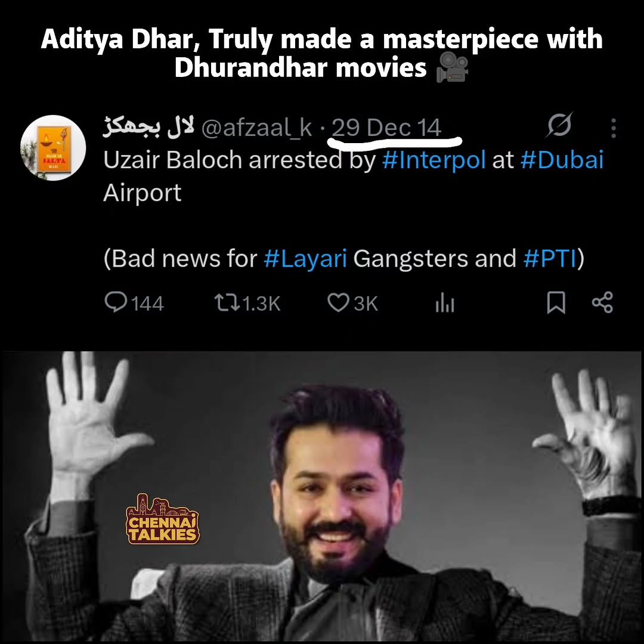Like the tweet with the heart icon
This screenshot has width=644, height=644.
pyautogui.click(x=338, y=302)
